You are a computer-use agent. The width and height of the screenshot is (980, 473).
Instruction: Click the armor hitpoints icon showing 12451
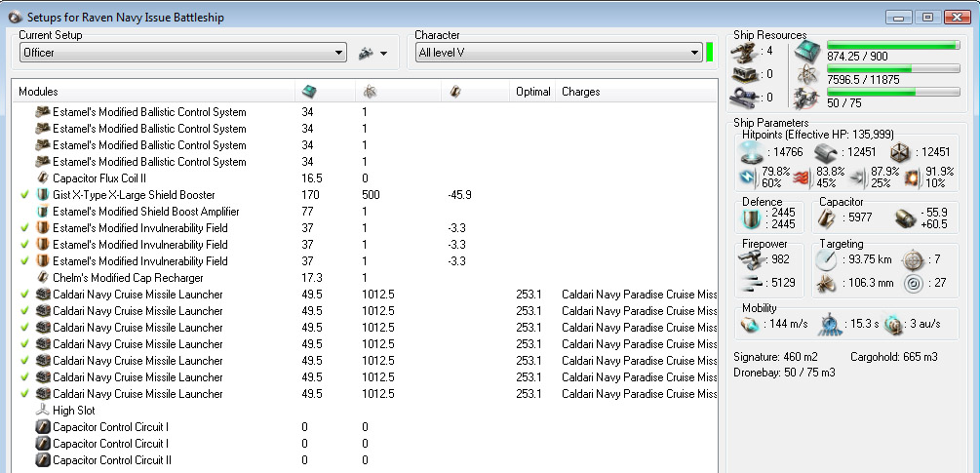tap(824, 152)
